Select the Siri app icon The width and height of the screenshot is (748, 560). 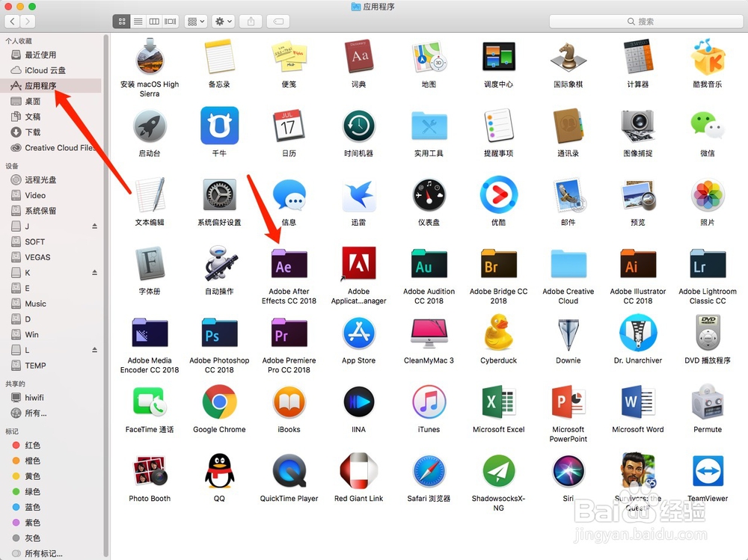(568, 471)
